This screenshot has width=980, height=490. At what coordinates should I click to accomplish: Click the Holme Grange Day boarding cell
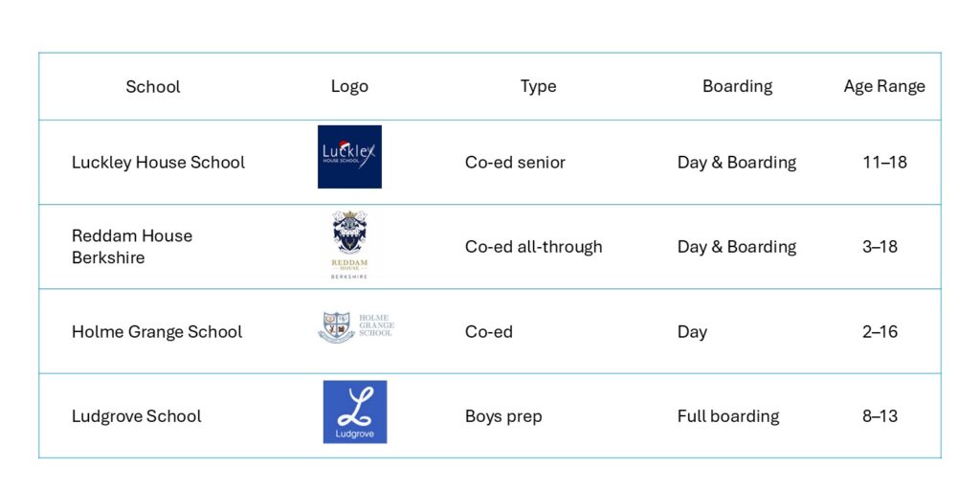tap(692, 332)
